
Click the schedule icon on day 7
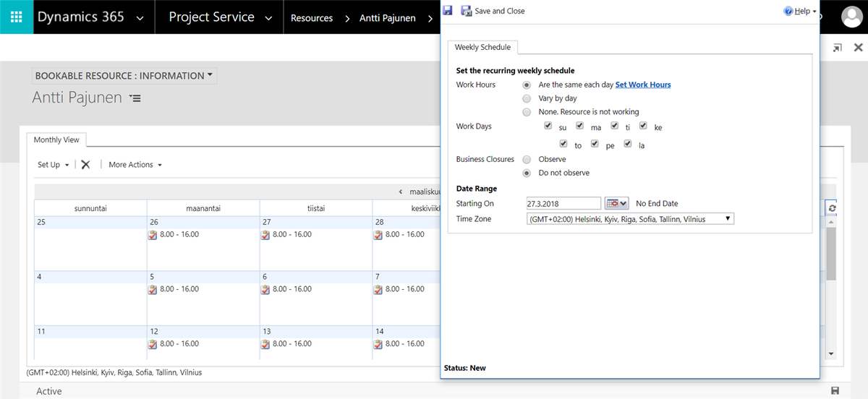[x=378, y=289]
